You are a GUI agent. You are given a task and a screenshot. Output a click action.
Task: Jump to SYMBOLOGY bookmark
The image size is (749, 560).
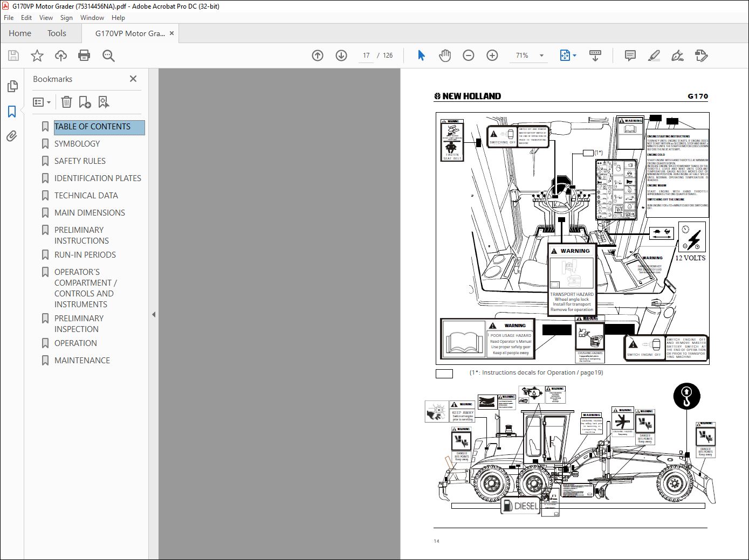77,144
